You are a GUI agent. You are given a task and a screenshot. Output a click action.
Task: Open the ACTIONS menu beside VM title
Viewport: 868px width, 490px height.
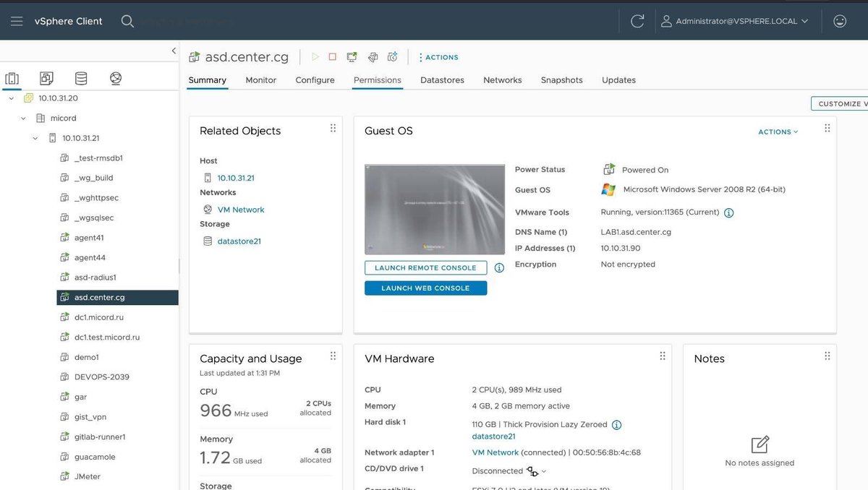438,57
